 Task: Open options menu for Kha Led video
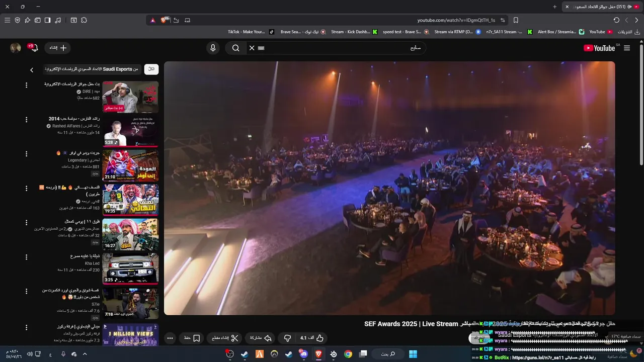[x=27, y=257]
